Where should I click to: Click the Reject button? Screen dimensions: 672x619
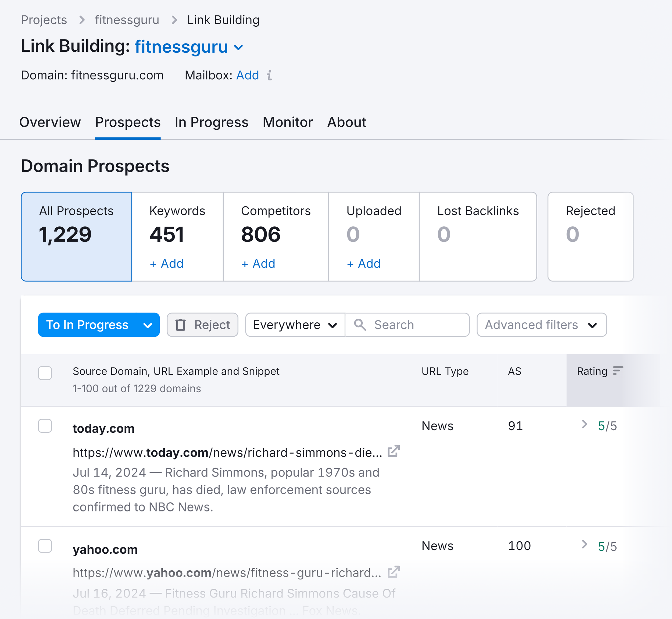point(203,325)
